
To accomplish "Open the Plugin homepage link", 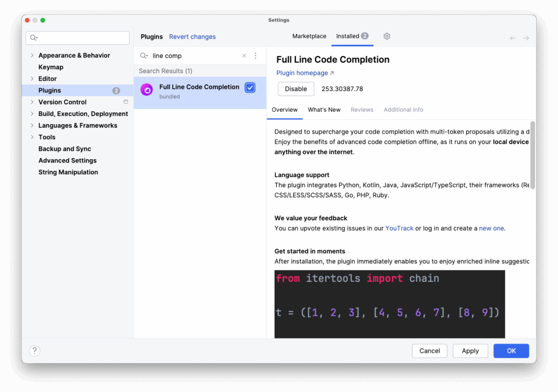I will (x=302, y=73).
